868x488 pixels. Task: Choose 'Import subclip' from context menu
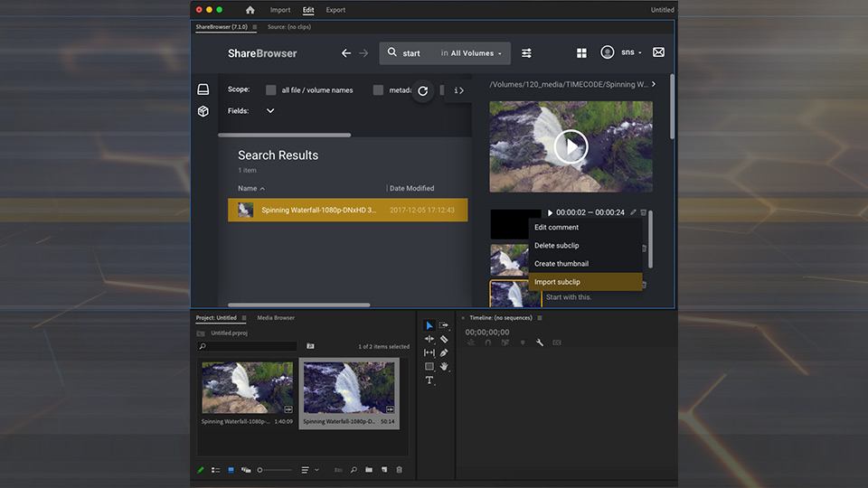(585, 282)
